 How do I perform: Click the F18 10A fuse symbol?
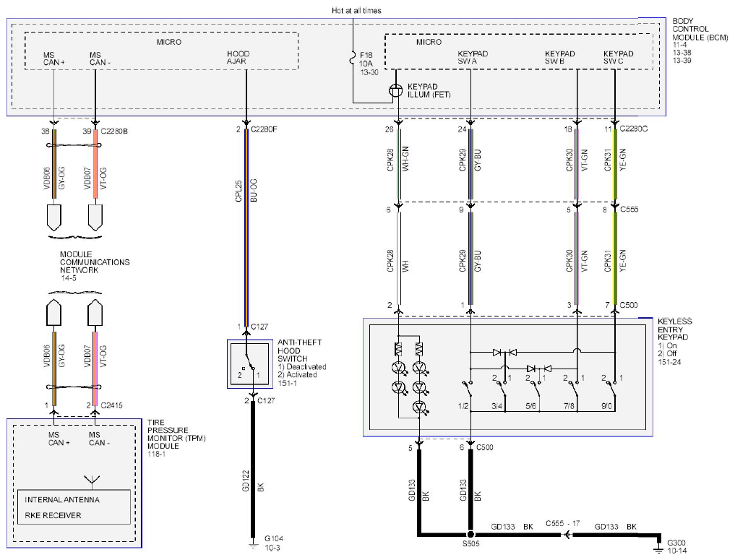tap(353, 60)
